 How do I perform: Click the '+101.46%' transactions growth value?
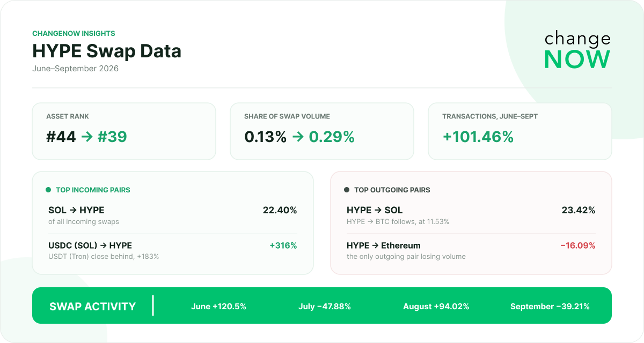pos(478,137)
